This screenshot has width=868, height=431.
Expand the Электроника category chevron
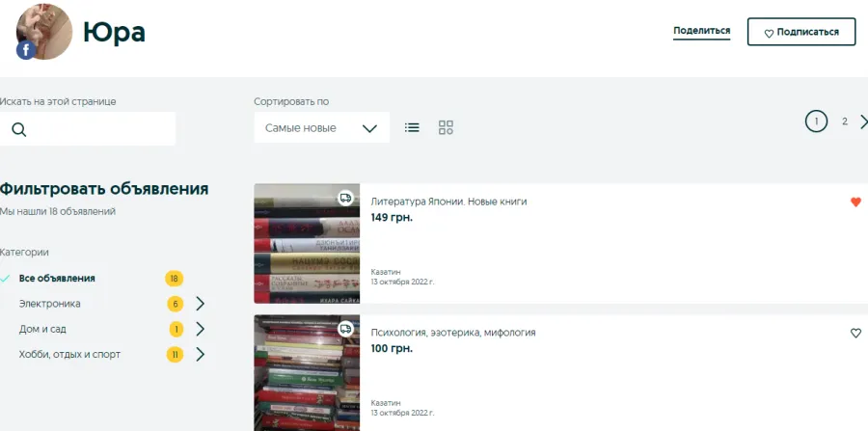[201, 304]
